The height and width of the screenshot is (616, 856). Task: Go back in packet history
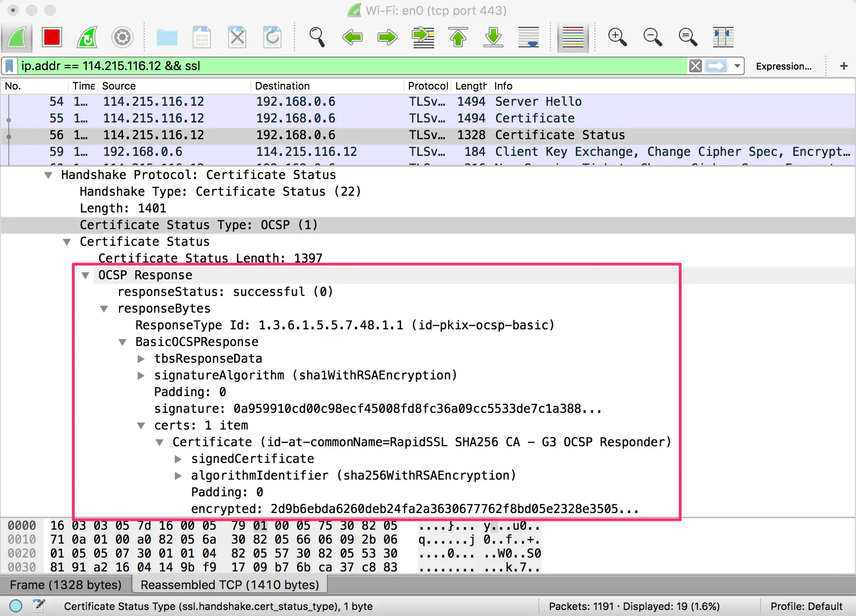pyautogui.click(x=352, y=37)
